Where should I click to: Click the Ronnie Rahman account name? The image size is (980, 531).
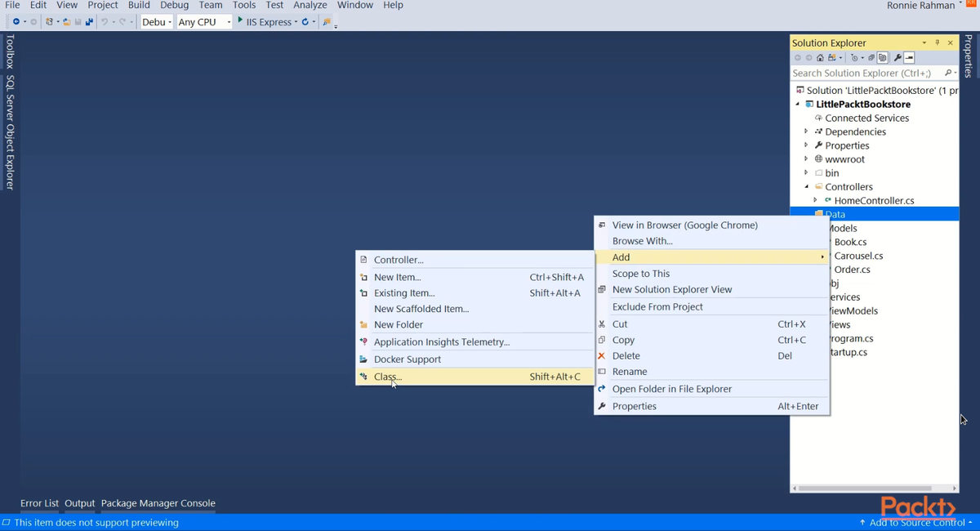click(920, 6)
